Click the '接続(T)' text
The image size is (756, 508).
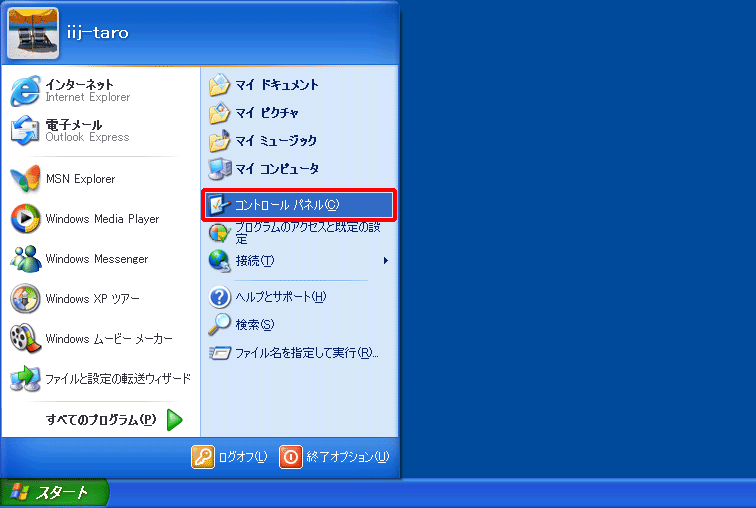click(x=255, y=261)
